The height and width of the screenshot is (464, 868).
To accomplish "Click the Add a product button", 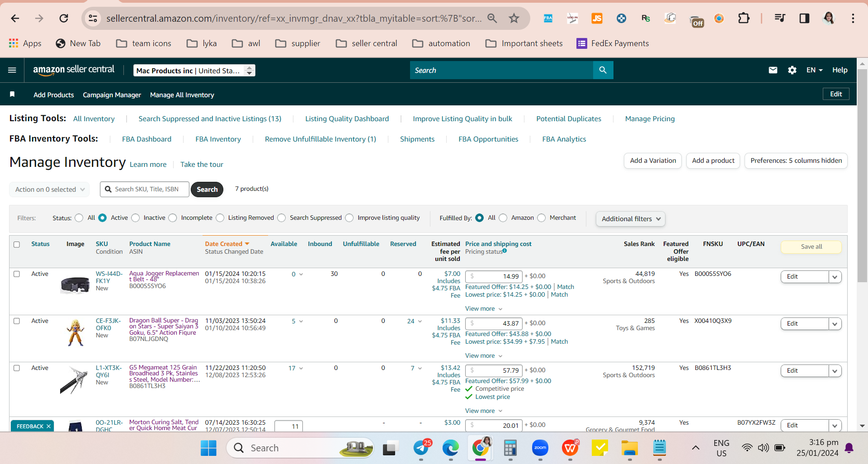I will [x=713, y=161].
